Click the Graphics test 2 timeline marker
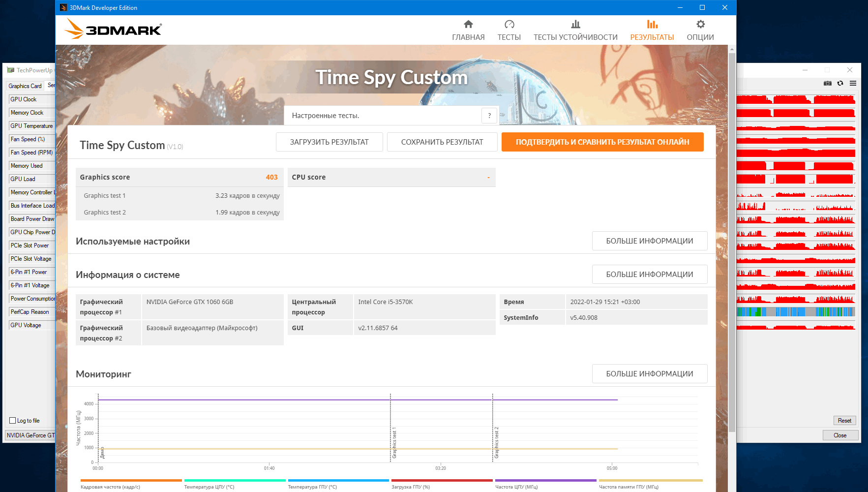 496,443
